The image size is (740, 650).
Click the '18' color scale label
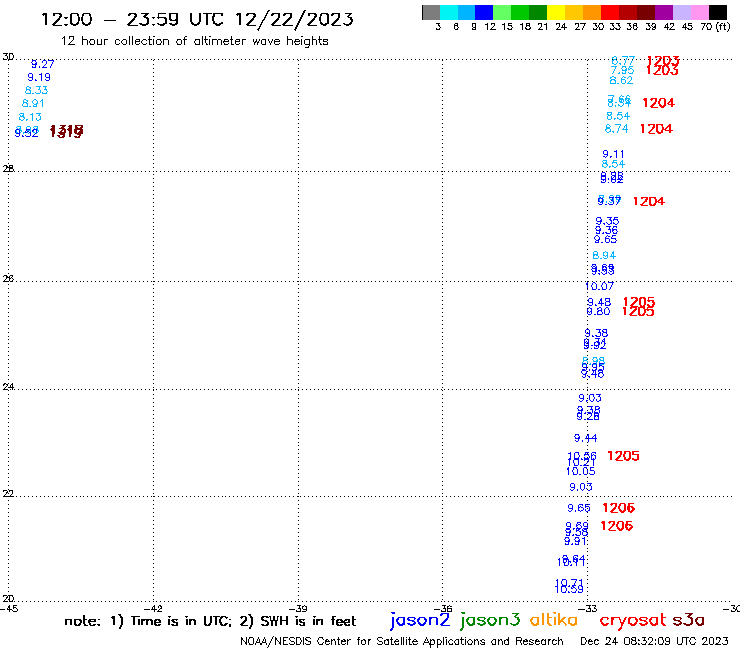pyautogui.click(x=525, y=27)
